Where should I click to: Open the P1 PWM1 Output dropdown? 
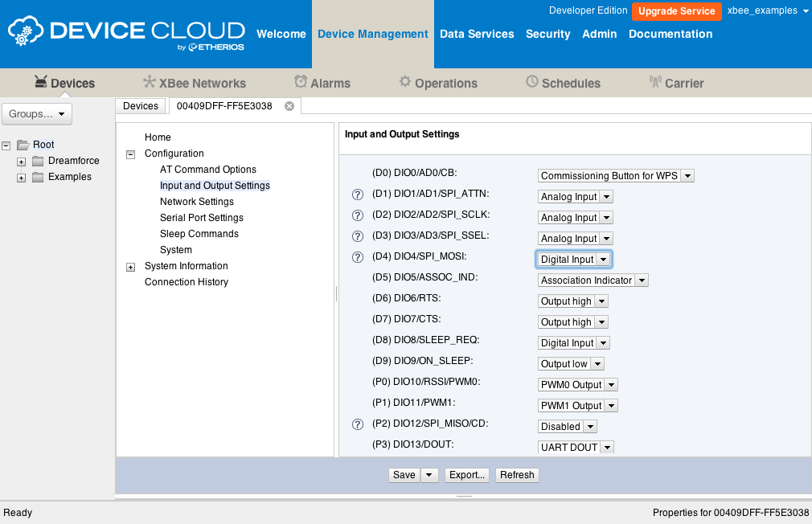tap(578, 405)
